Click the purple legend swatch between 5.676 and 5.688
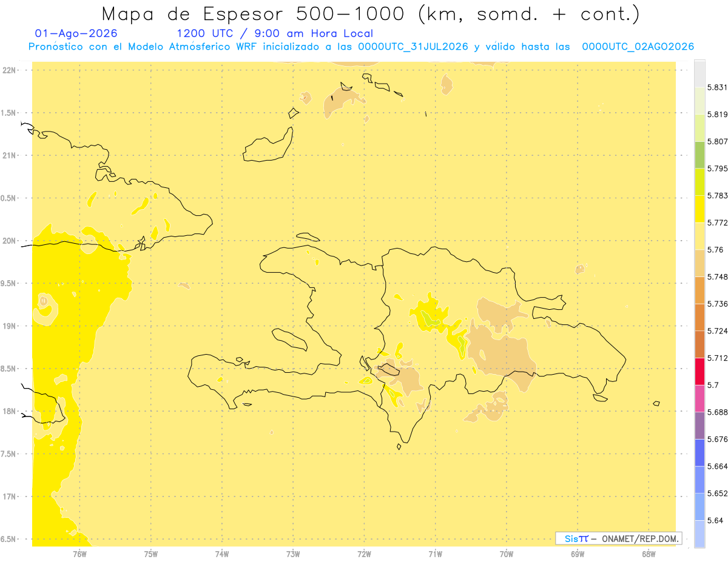The image size is (728, 562). point(699,426)
